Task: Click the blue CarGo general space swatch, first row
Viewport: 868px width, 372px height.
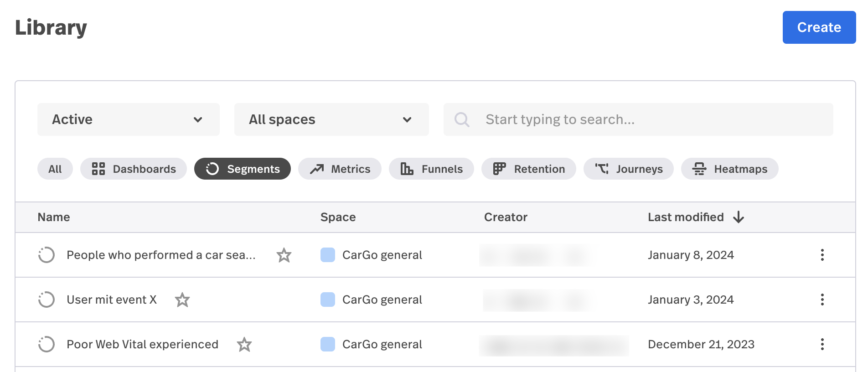Action: pos(328,255)
